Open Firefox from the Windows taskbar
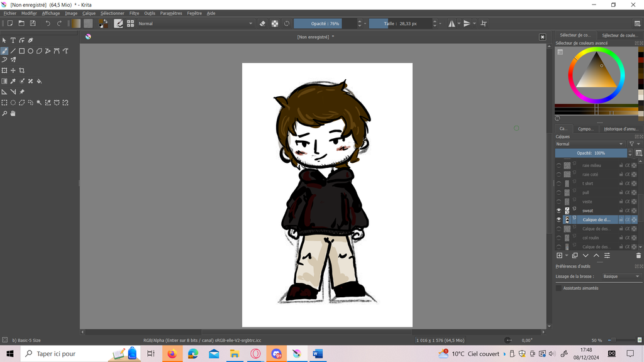Image resolution: width=644 pixels, height=362 pixels. point(172,354)
